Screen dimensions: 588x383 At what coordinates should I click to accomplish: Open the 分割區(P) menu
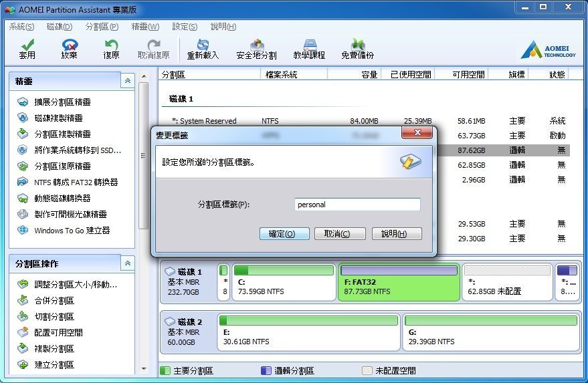(102, 27)
